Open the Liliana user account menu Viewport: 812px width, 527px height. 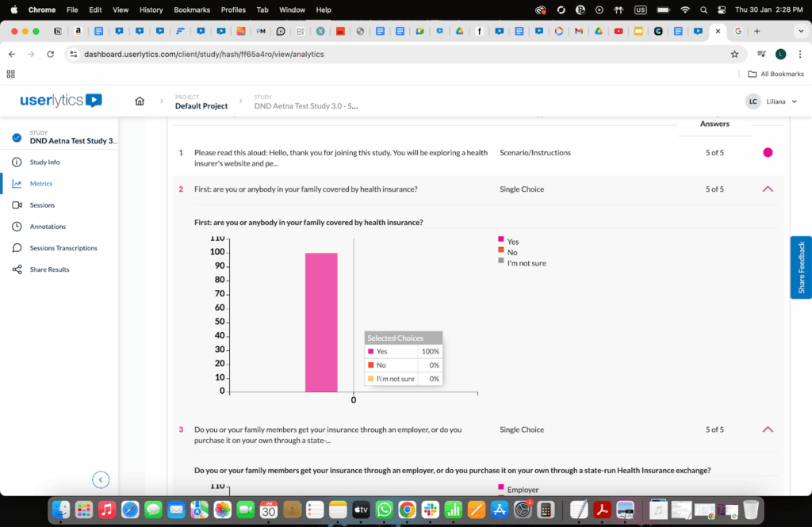(766, 101)
